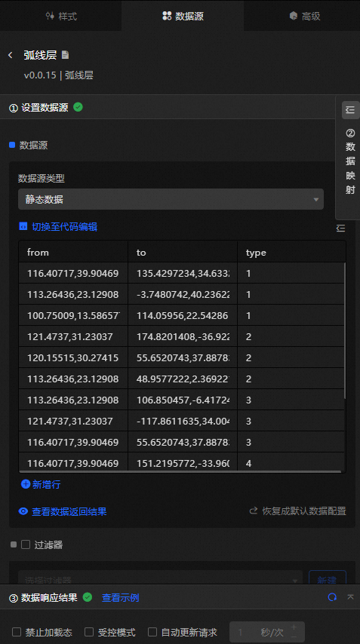
Task: Select cell 120.15515,30.27415 in from column
Action: pos(73,357)
